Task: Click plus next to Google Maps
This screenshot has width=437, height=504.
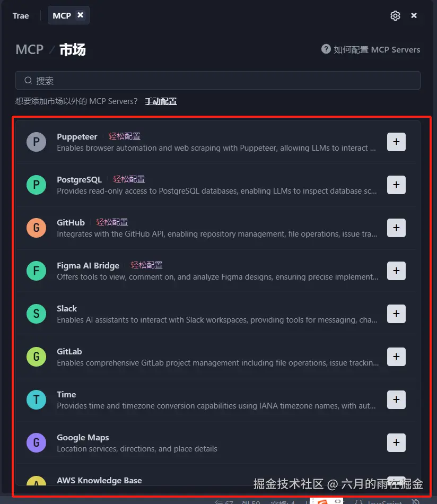Action: point(396,442)
